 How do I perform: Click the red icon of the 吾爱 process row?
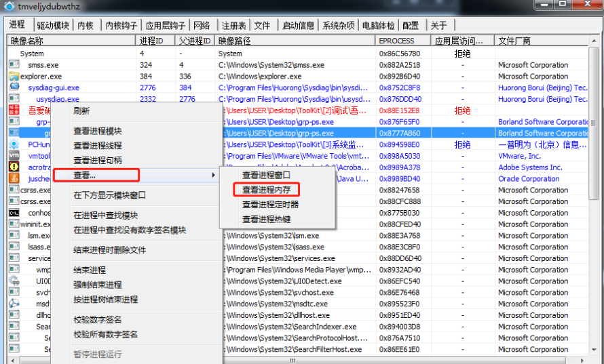(x=14, y=110)
